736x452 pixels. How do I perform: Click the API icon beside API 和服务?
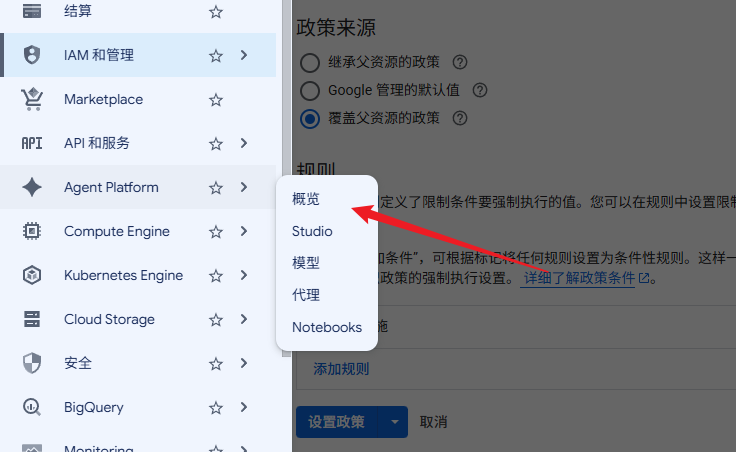(x=32, y=143)
